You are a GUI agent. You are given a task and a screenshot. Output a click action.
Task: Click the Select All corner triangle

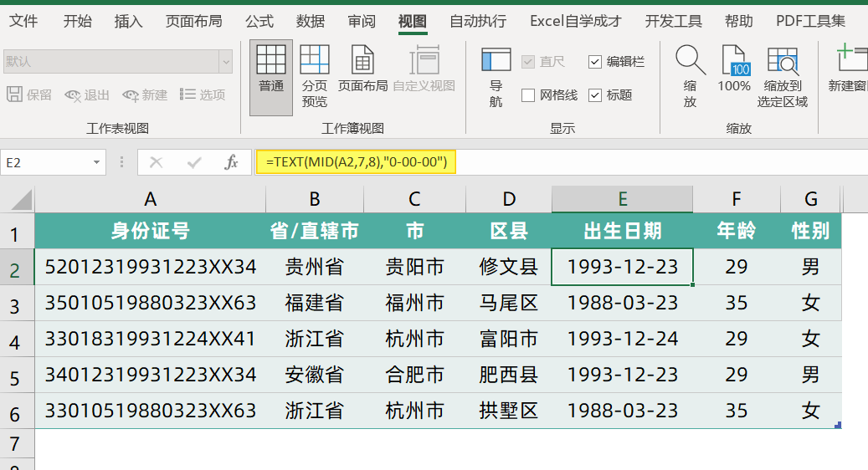pos(20,199)
